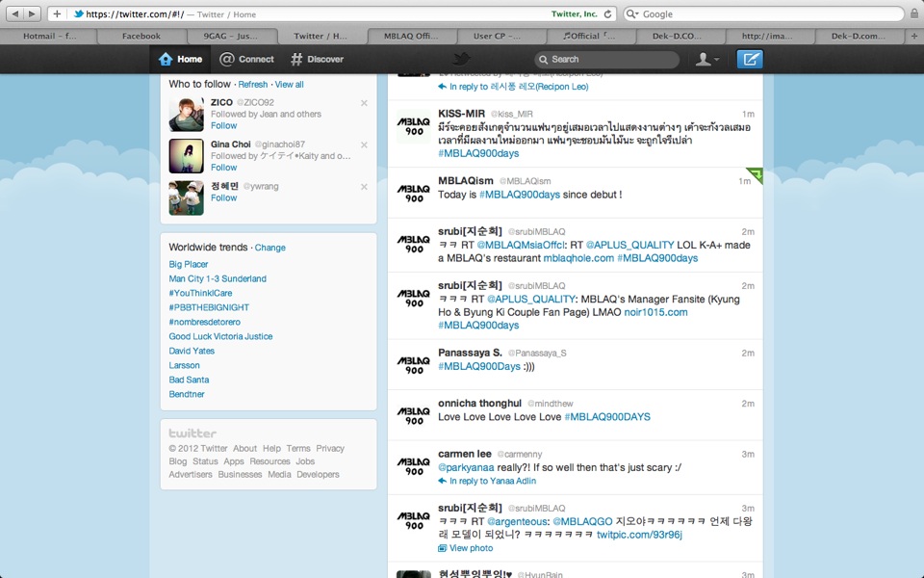The image size is (924, 578).
Task: Open the Good Luck Victoria Justice trend
Action: tap(221, 336)
